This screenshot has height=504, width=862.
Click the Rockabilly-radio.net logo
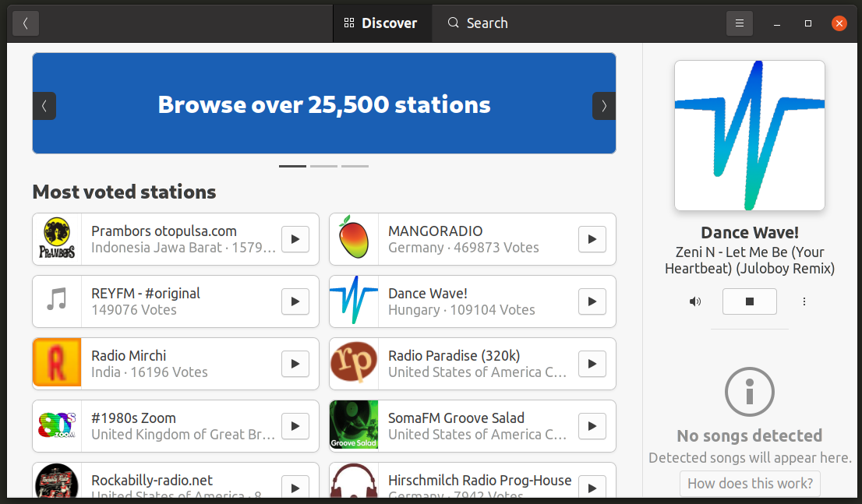57,481
